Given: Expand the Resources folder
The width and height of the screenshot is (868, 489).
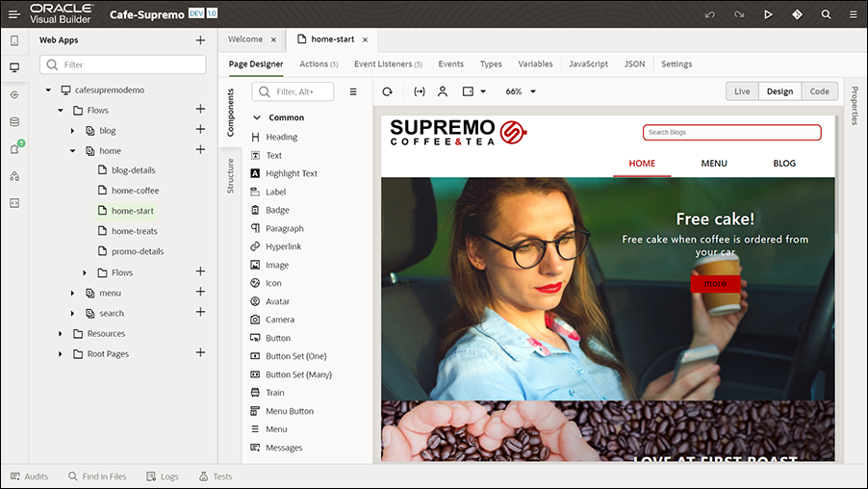Looking at the screenshot, I should (x=61, y=334).
